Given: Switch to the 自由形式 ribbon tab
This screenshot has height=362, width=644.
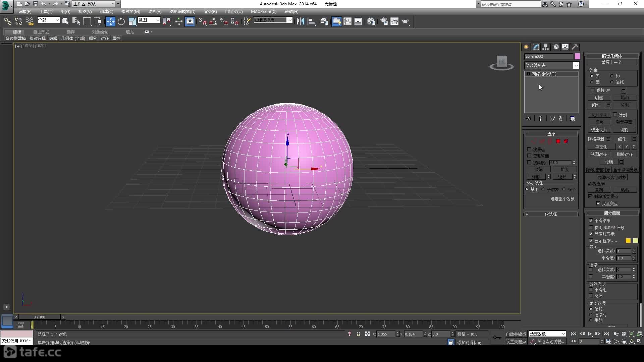Looking at the screenshot, I should (41, 32).
